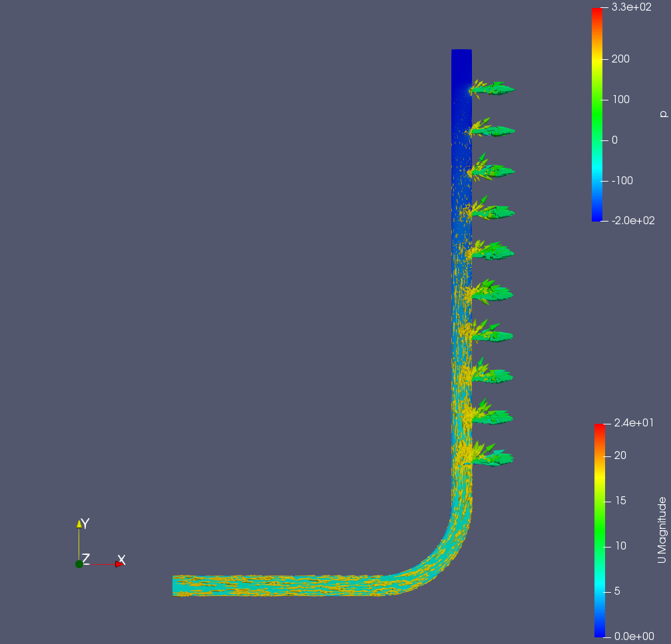This screenshot has height=644, width=671.
Task: Click the 'U Magnitude' legend title text
Action: [661, 530]
